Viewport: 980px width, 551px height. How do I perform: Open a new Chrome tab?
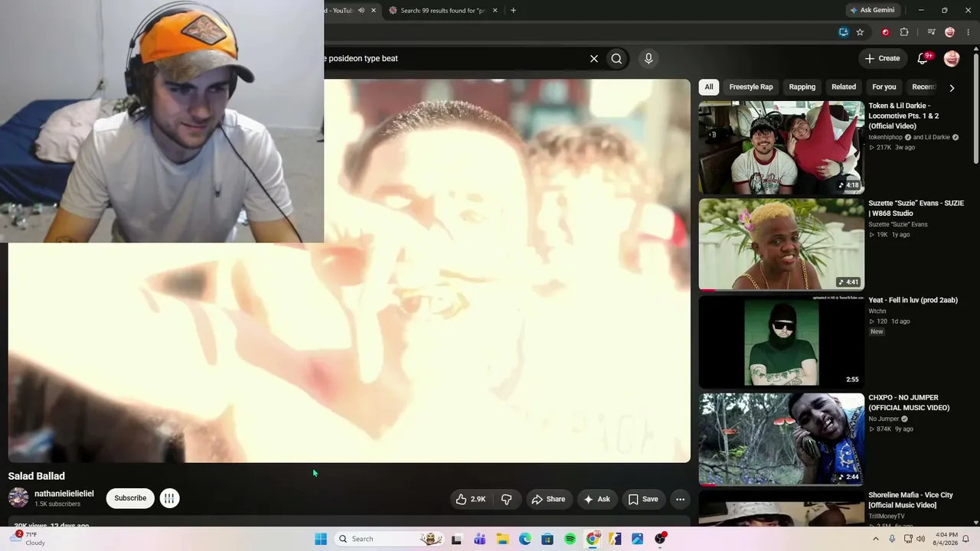pyautogui.click(x=513, y=10)
